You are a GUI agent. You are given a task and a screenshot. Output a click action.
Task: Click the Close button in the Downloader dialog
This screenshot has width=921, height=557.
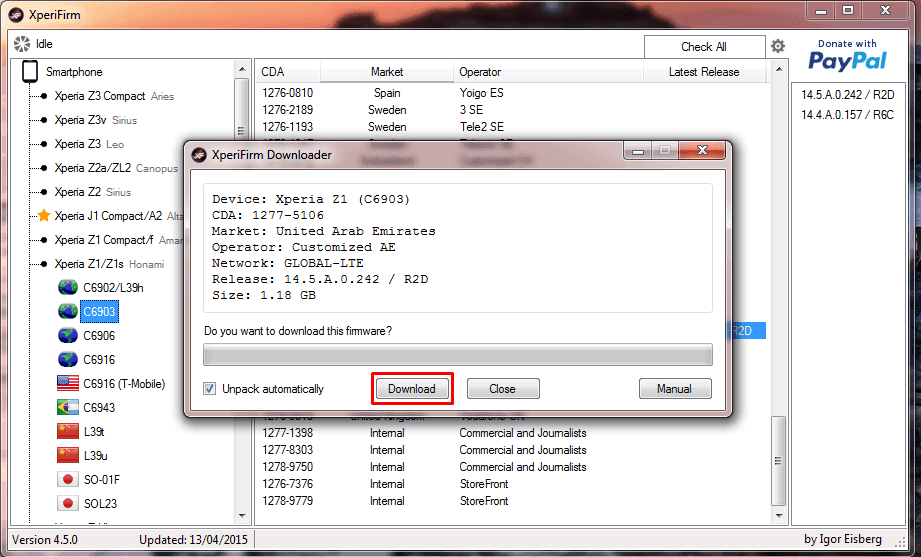[503, 388]
